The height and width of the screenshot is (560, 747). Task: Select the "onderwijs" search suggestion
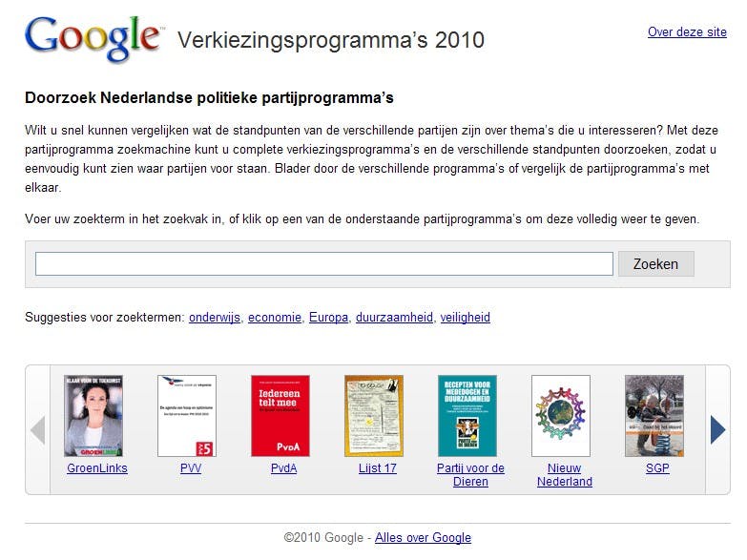[x=215, y=318]
